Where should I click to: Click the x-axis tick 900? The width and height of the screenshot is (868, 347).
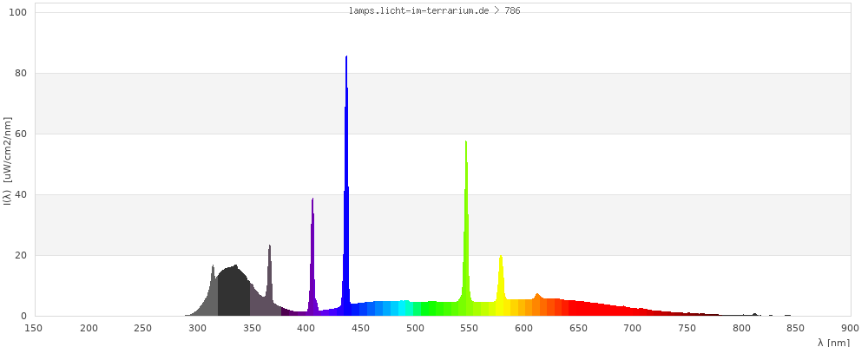click(x=850, y=328)
